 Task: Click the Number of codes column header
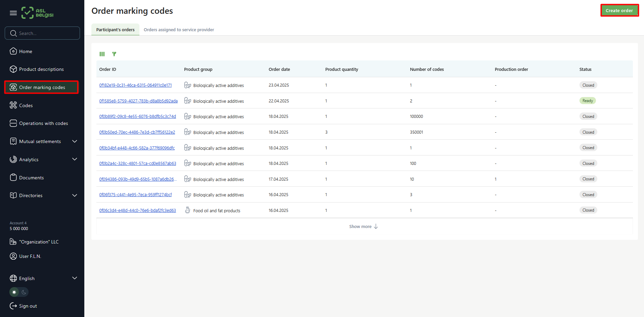point(427,69)
